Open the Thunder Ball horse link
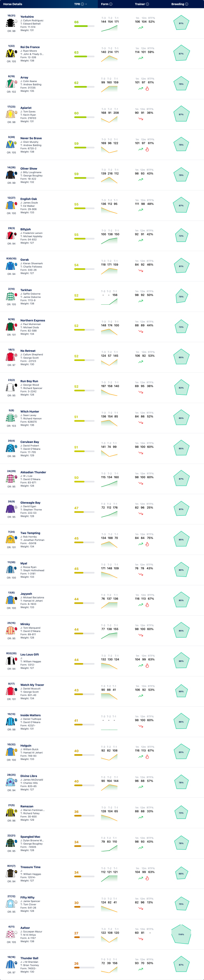 point(29,958)
